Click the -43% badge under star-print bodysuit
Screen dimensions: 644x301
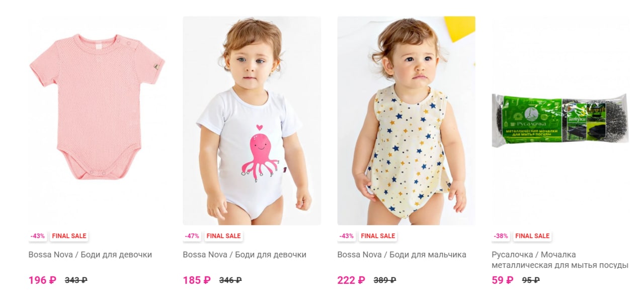click(347, 236)
